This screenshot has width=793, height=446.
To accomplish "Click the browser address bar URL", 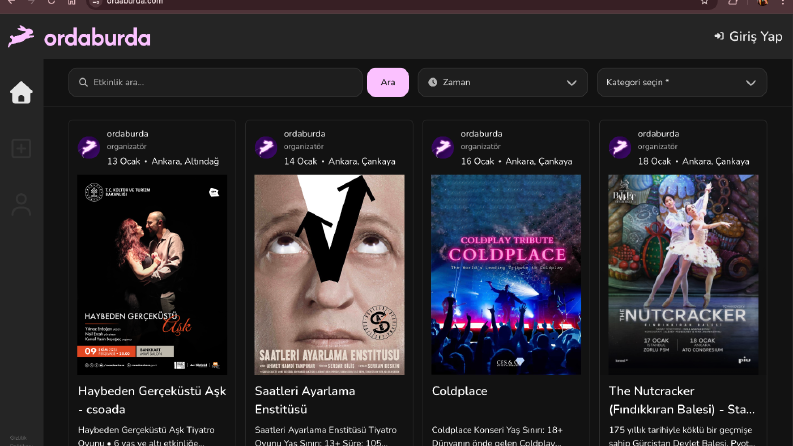I will [135, 2].
